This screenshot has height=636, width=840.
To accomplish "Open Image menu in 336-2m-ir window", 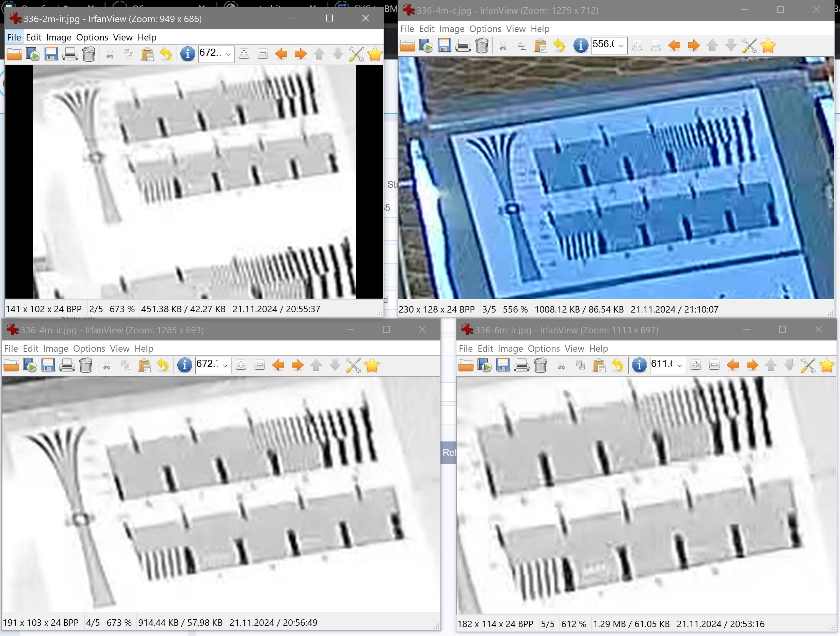I will [x=59, y=37].
